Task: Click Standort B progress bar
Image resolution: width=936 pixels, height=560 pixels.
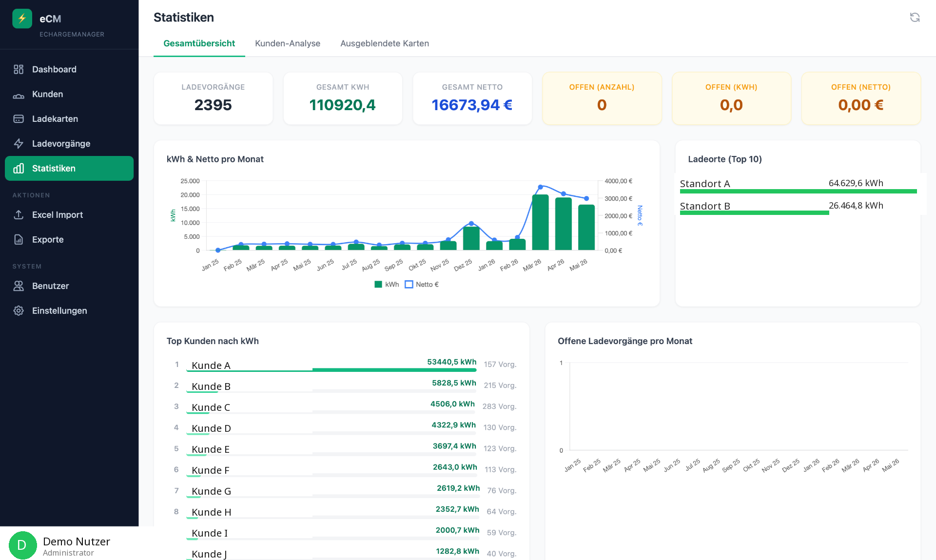Action: click(754, 213)
